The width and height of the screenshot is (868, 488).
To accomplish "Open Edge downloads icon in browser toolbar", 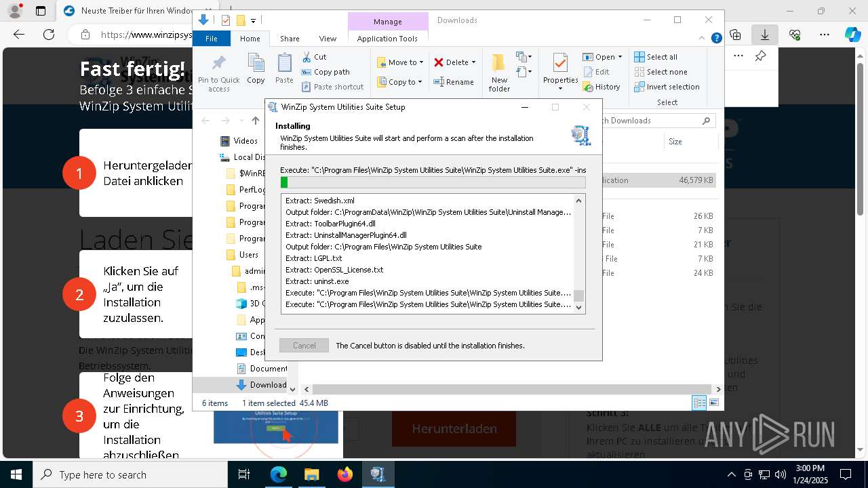I will (x=765, y=35).
